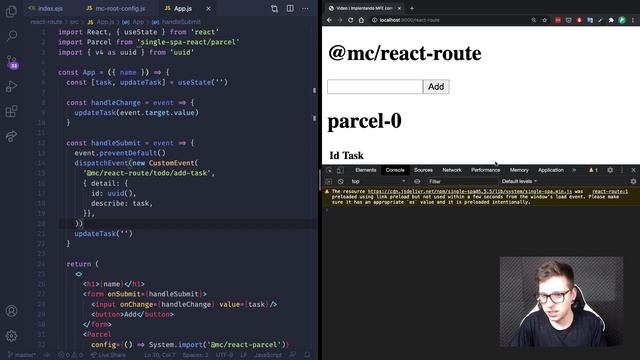Open the DevTools Performance tab
640x360 pixels.
coord(486,170)
